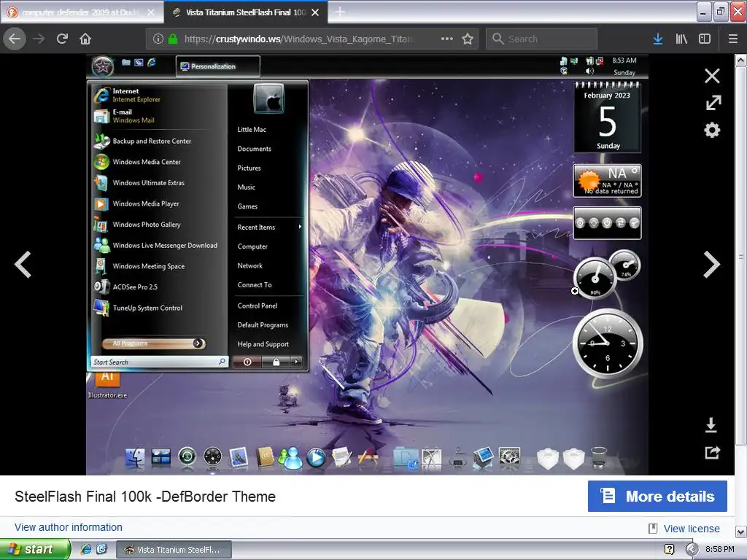Open the viewer settings gear
The width and height of the screenshot is (747, 560).
coord(712,130)
